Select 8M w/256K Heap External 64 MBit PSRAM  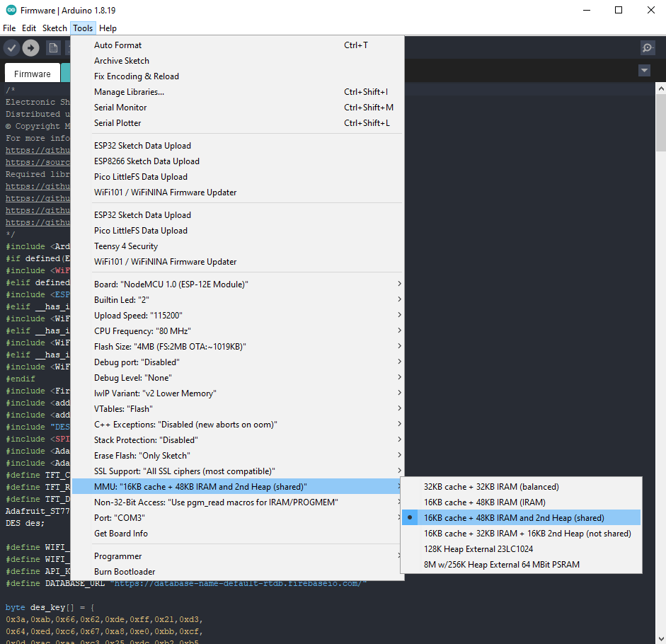(x=522, y=564)
